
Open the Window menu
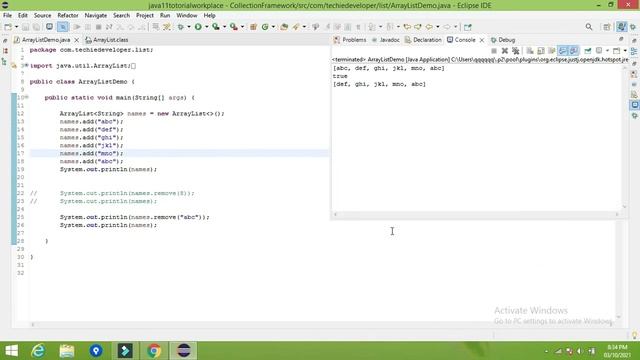click(x=187, y=16)
